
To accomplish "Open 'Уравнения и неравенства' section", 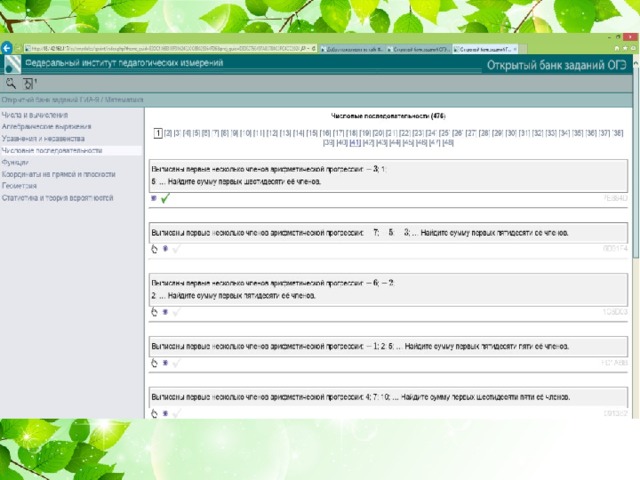I will tap(43, 139).
